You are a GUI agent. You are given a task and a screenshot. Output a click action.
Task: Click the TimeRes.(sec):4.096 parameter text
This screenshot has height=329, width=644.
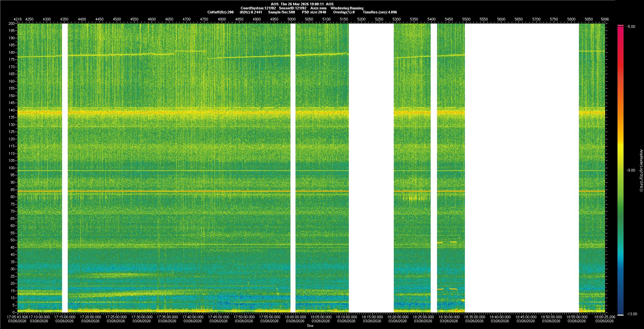point(380,12)
